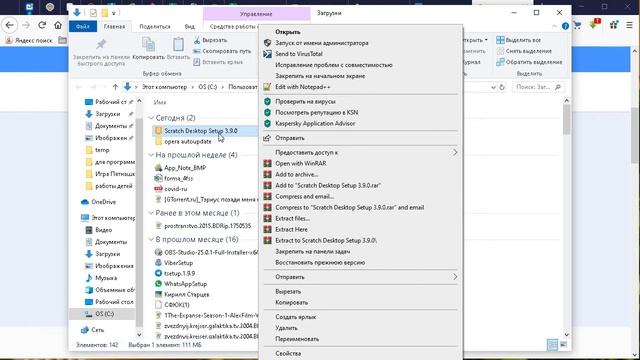Select Rename in context menu
Image resolution: width=640 pixels, height=360 pixels.
pyautogui.click(x=297, y=339)
